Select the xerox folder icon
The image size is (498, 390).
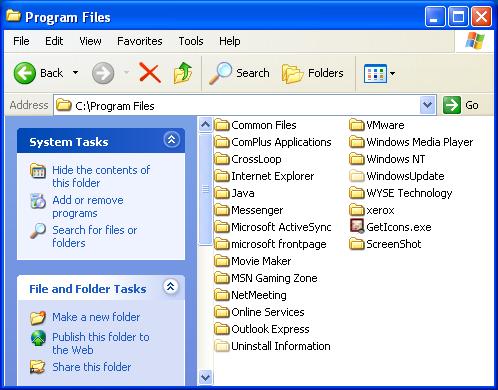pos(357,210)
